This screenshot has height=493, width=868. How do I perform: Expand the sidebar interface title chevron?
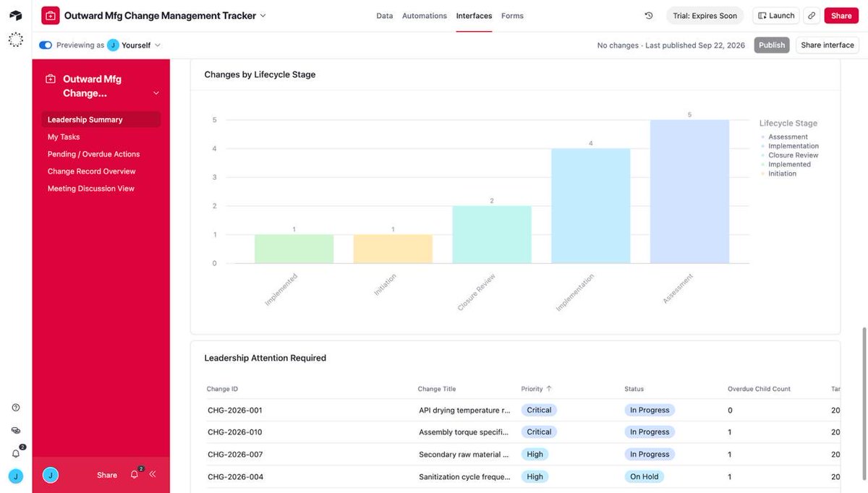[x=156, y=93]
